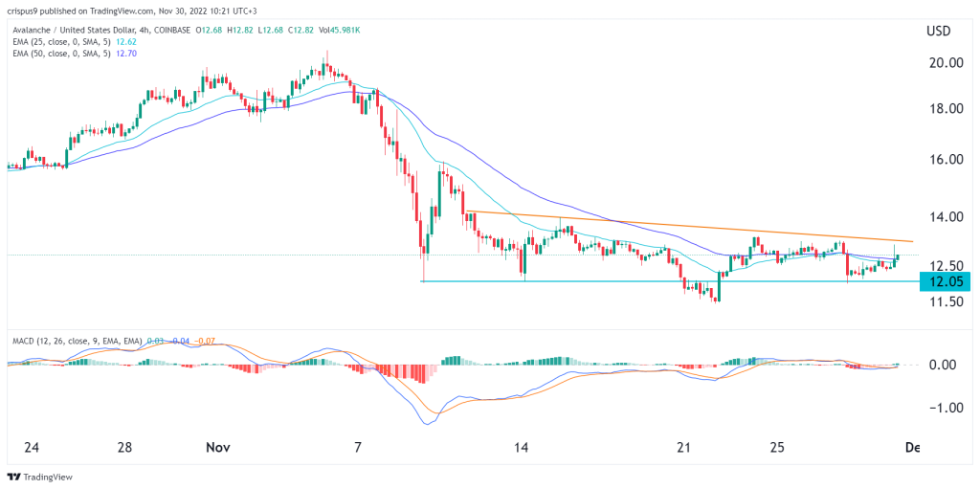Click the TradingView logo at bottom left
This screenshot has width=980, height=489.
point(39,477)
